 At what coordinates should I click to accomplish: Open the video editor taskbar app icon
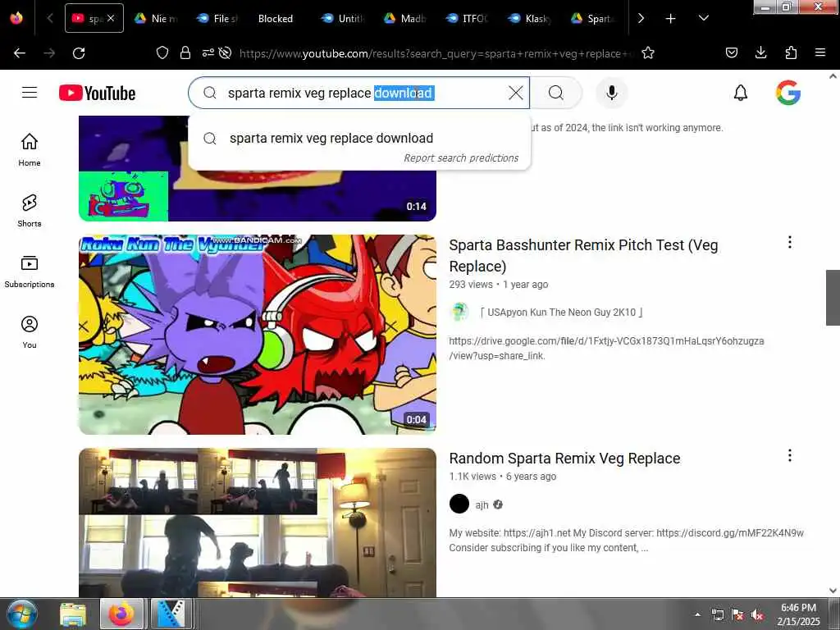[171, 614]
